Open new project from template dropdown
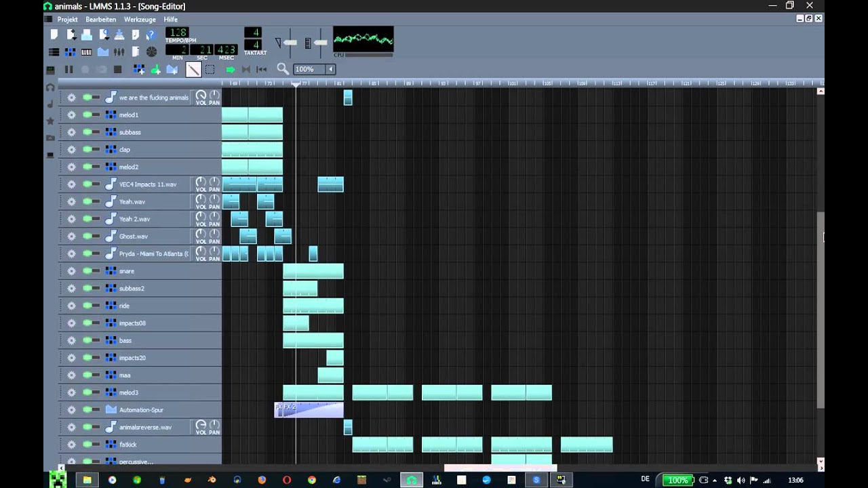This screenshot has width=868, height=488. (71, 35)
